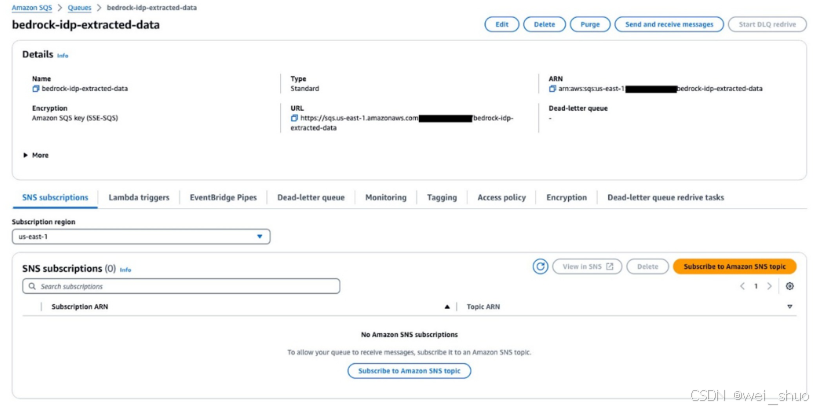The height and width of the screenshot is (411, 821).
Task: Click the Edit queue button
Action: (502, 25)
